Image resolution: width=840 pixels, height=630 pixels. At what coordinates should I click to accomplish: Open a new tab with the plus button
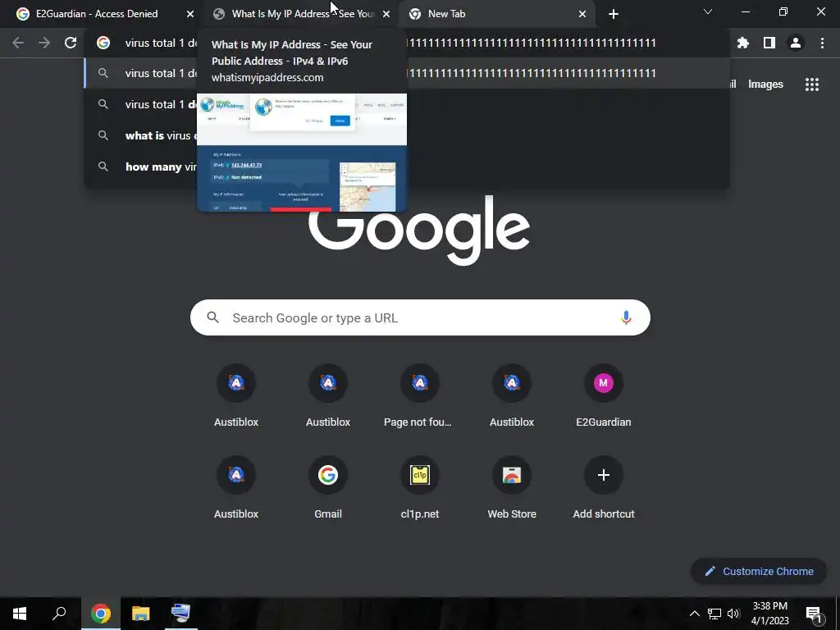coord(614,14)
